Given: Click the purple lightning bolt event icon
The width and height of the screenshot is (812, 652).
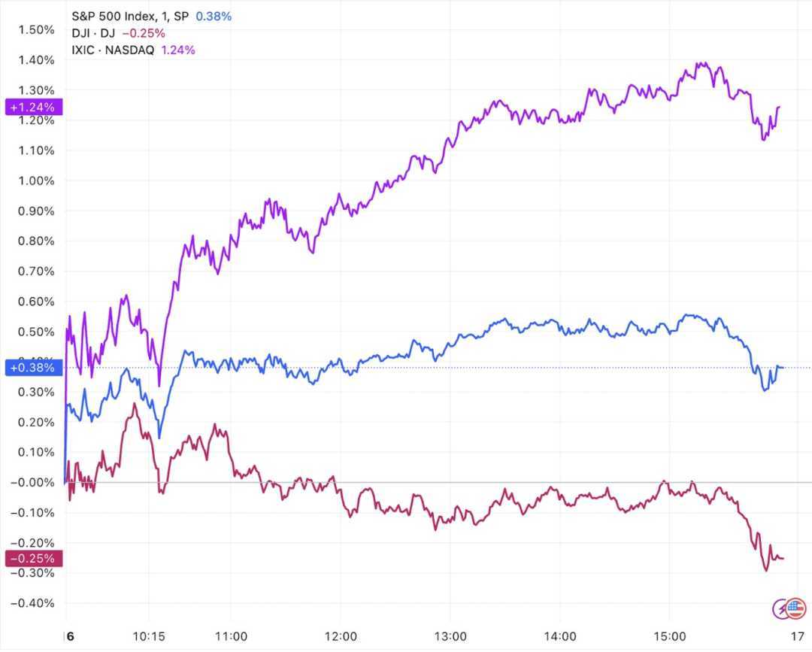Looking at the screenshot, I should point(782,608).
